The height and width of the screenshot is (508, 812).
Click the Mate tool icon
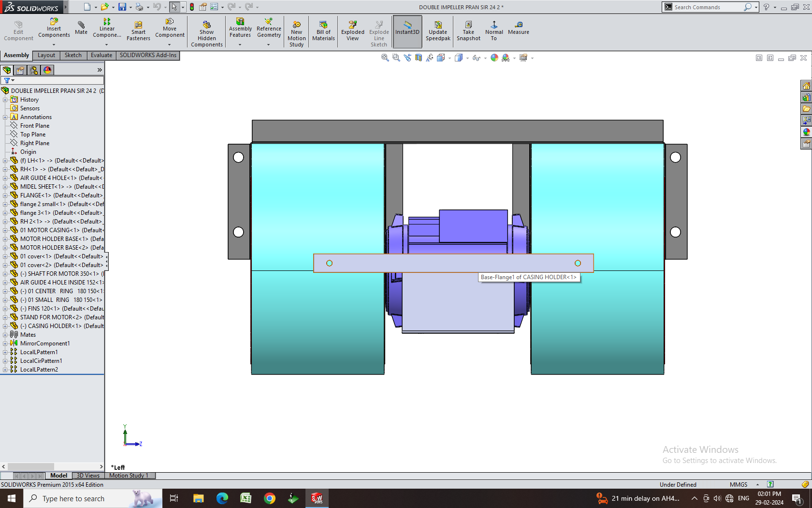81,28
